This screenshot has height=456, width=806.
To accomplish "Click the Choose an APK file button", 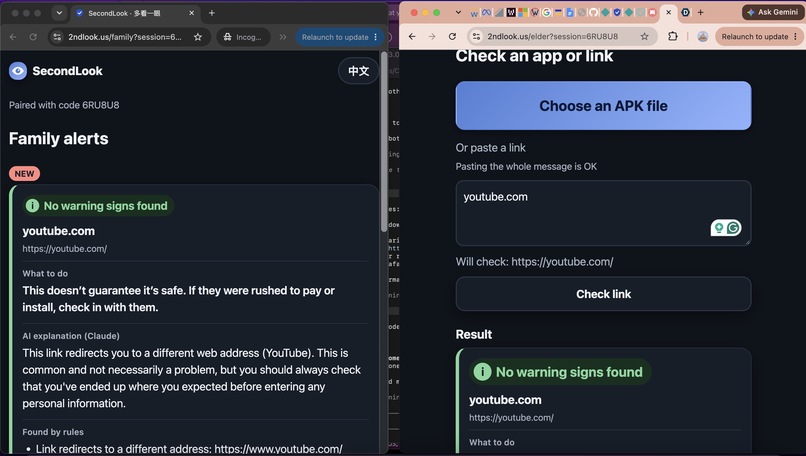I will [x=603, y=105].
